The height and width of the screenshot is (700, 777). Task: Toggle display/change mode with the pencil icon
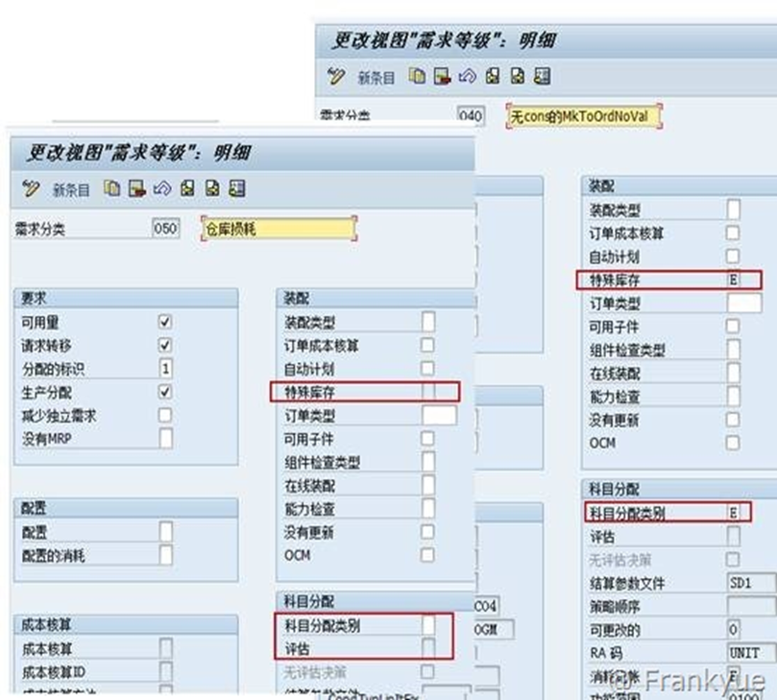pyautogui.click(x=31, y=189)
